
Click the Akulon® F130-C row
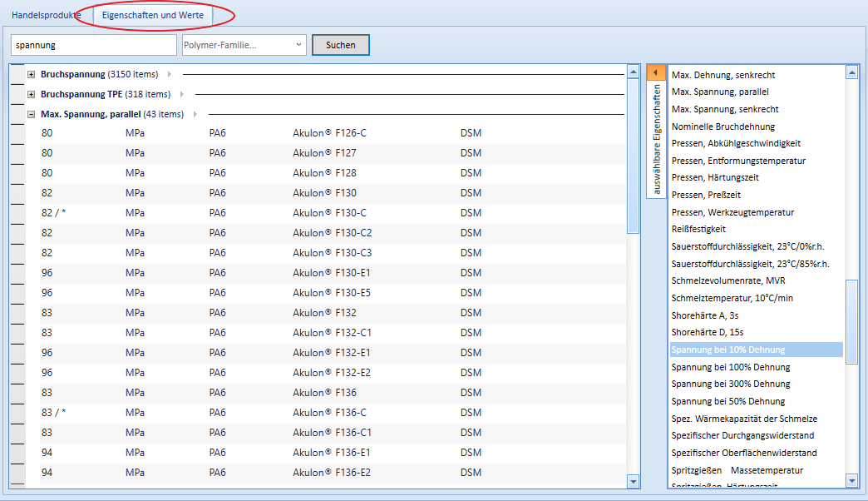pyautogui.click(x=333, y=213)
